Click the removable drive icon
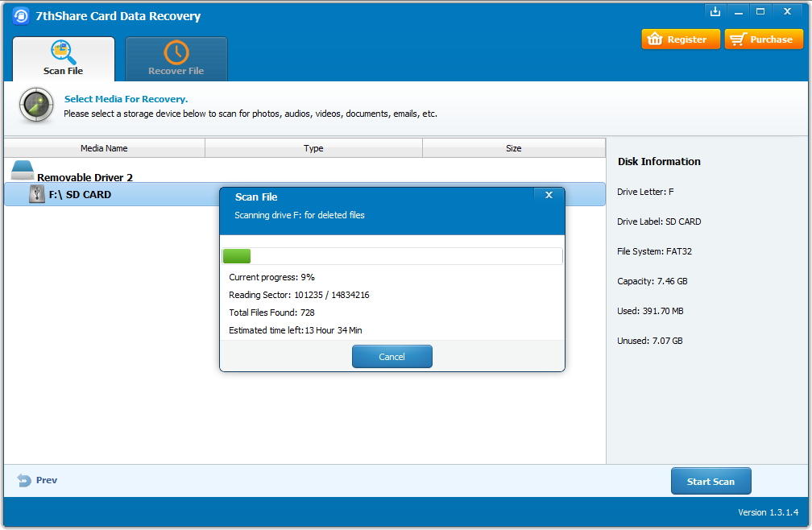This screenshot has height=530, width=812. click(x=23, y=170)
